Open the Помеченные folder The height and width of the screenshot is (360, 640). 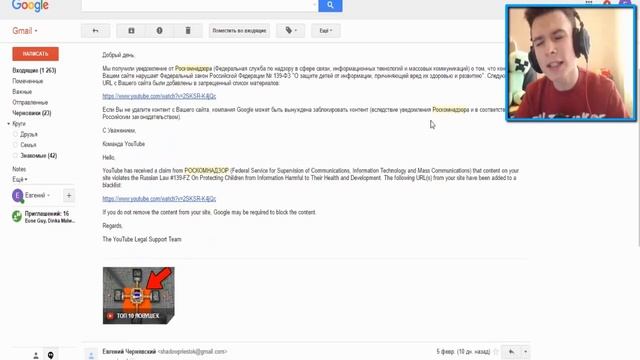[x=27, y=81]
